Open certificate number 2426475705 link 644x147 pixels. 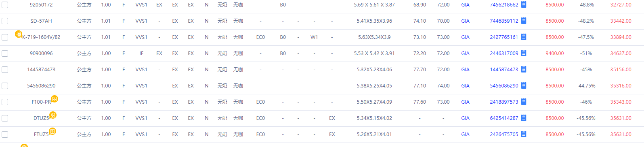pyautogui.click(x=504, y=134)
